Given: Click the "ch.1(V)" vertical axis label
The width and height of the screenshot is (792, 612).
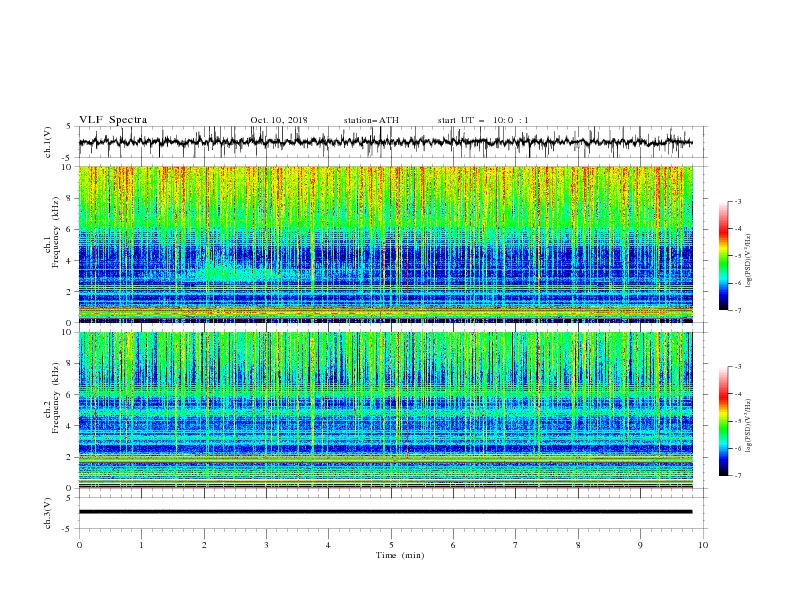Looking at the screenshot, I should pyautogui.click(x=48, y=142).
